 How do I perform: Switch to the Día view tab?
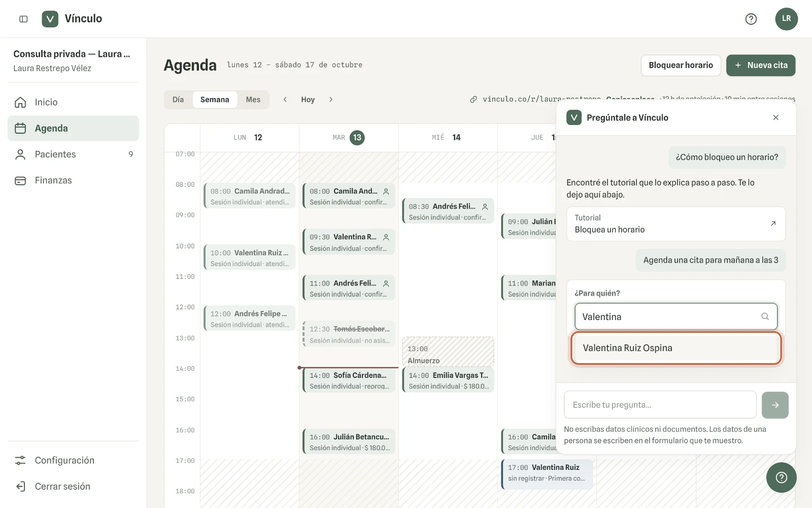(178, 100)
